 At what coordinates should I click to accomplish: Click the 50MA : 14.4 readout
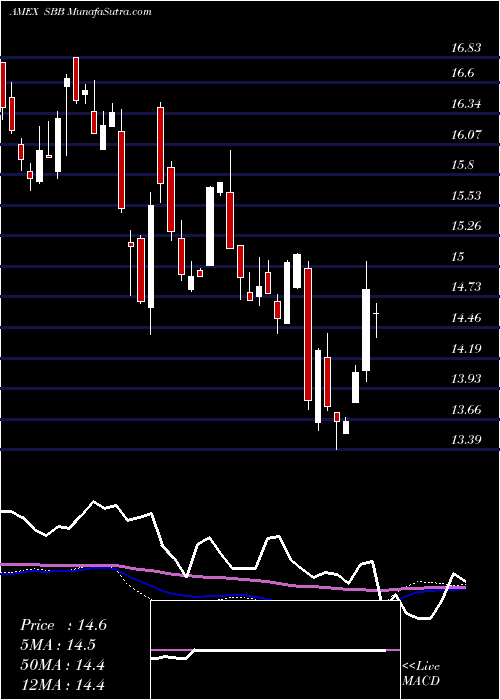tap(62, 665)
